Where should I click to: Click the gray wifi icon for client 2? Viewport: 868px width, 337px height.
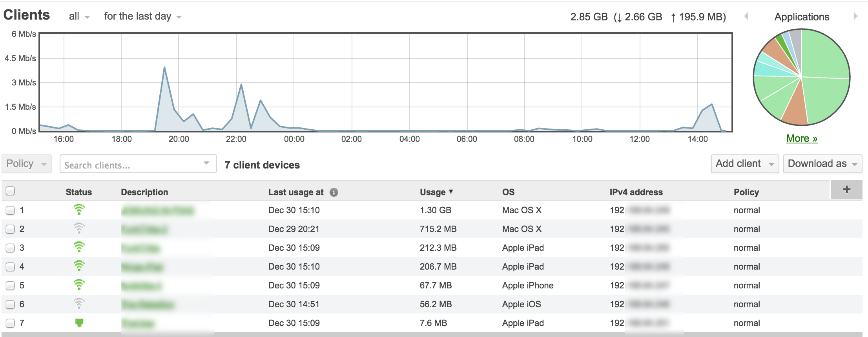(79, 228)
